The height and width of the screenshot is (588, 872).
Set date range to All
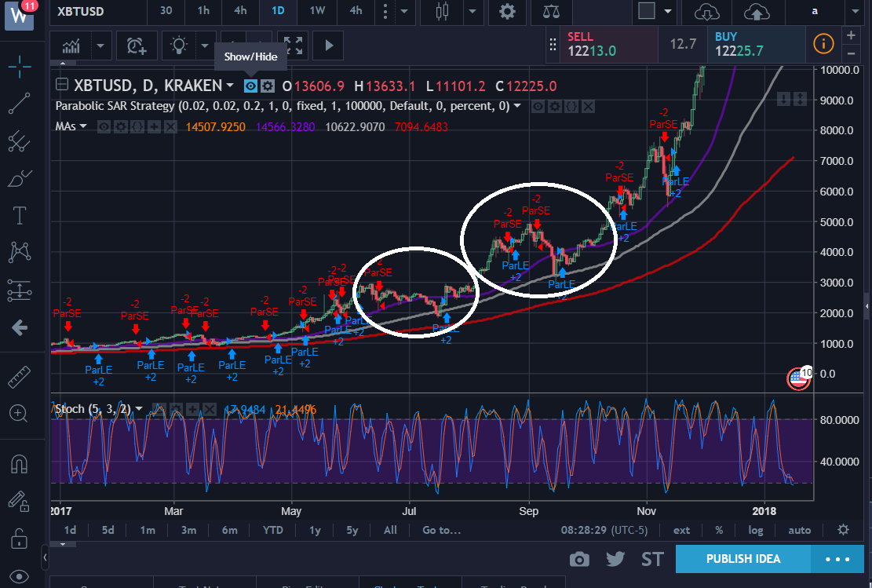390,530
